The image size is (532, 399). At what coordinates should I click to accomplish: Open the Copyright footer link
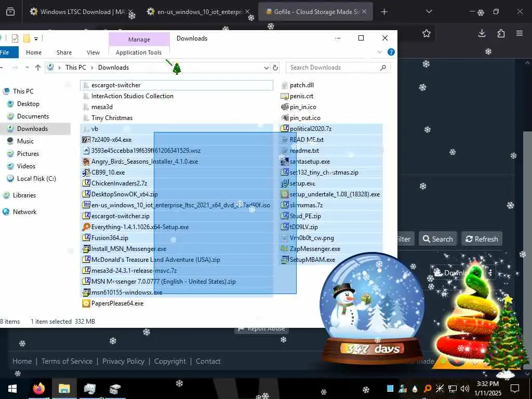coord(170,362)
